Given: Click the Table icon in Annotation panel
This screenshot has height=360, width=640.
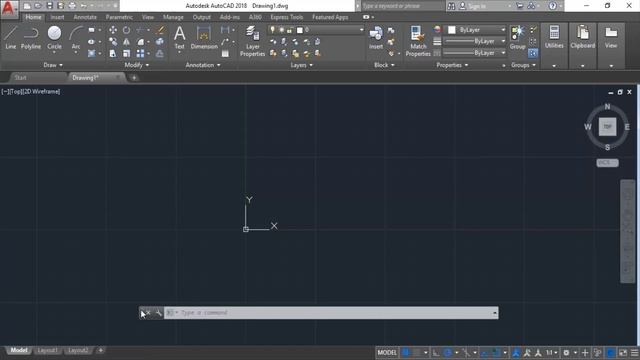Looking at the screenshot, I should [225, 53].
